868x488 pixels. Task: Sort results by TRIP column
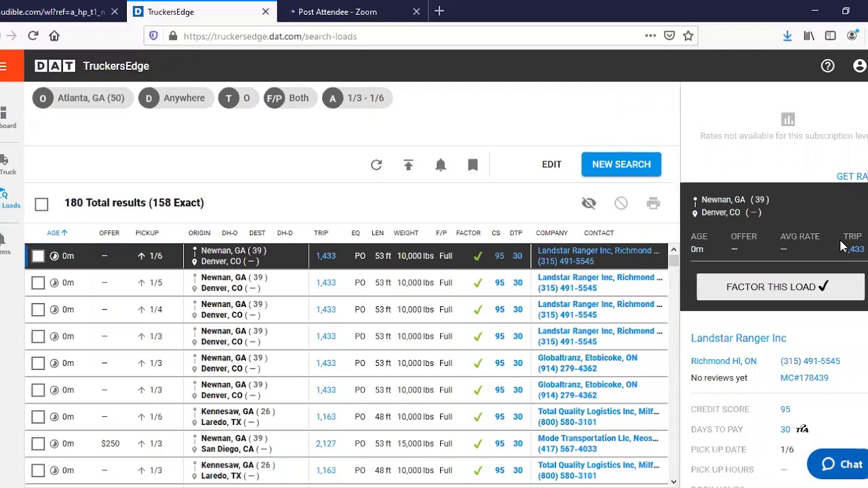tap(321, 232)
